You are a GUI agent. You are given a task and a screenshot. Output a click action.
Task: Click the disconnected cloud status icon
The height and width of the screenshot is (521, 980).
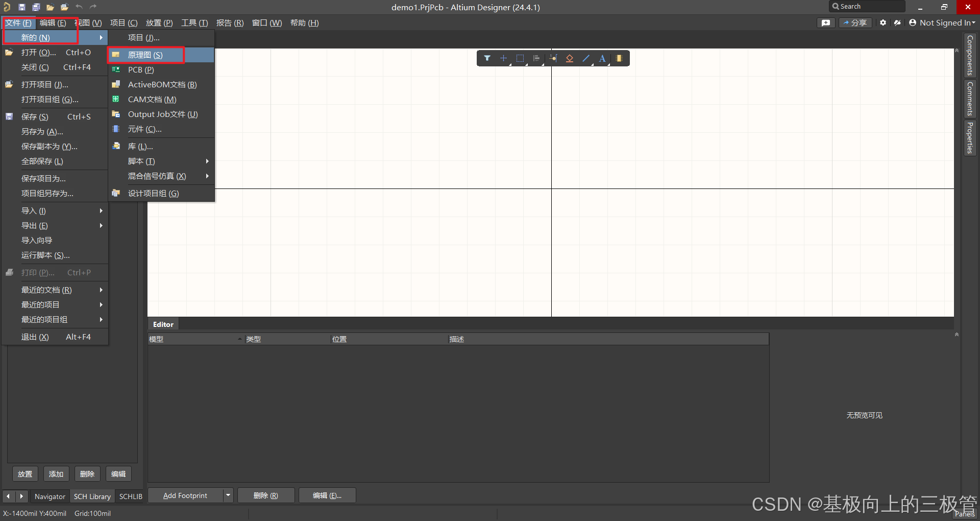click(897, 23)
